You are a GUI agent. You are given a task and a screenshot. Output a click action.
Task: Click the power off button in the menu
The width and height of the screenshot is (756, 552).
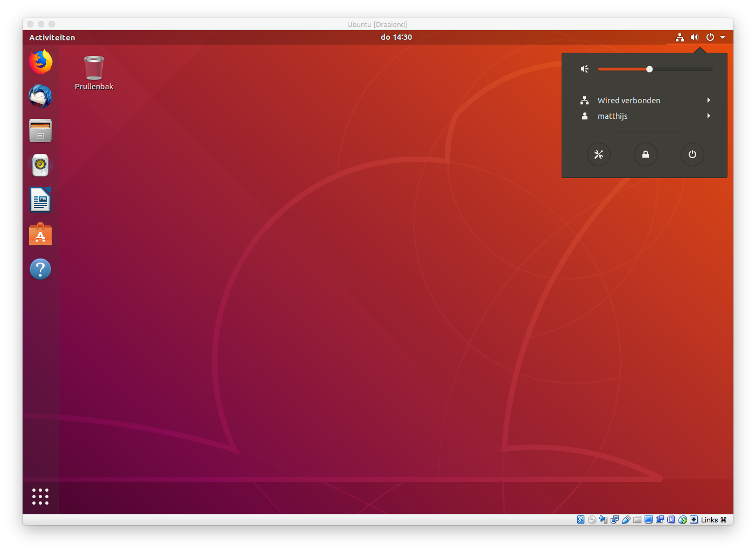(692, 154)
